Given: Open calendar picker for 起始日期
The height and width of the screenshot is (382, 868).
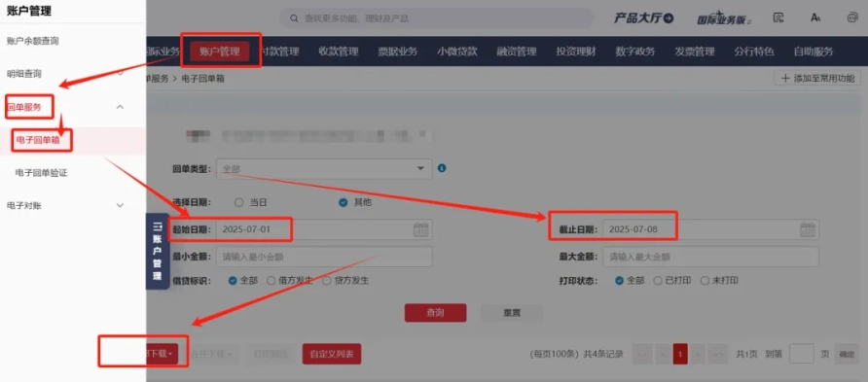Looking at the screenshot, I should pyautogui.click(x=421, y=229).
